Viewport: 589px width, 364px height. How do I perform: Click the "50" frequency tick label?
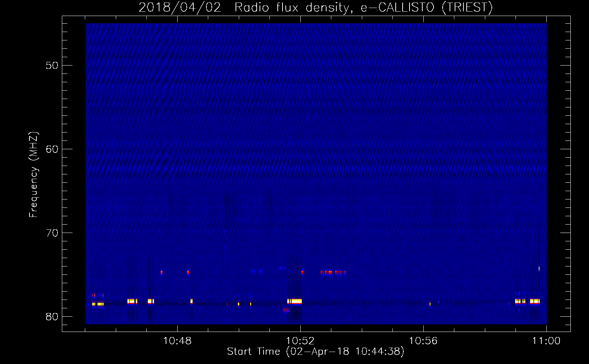pos(52,66)
